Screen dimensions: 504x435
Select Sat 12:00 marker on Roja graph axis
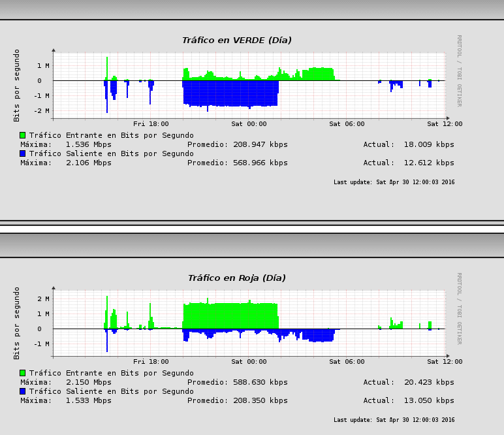445,362
